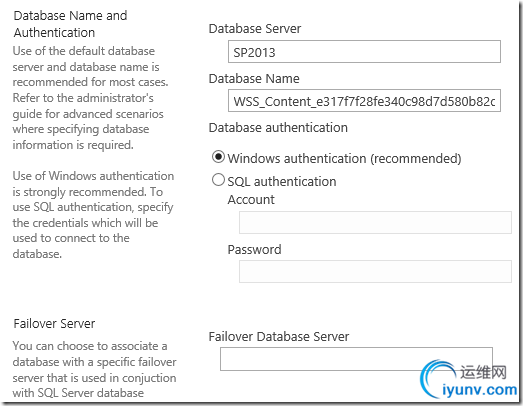Open the iyunv.com watermark link
The width and height of the screenshot is (523, 406).
pyautogui.click(x=479, y=390)
